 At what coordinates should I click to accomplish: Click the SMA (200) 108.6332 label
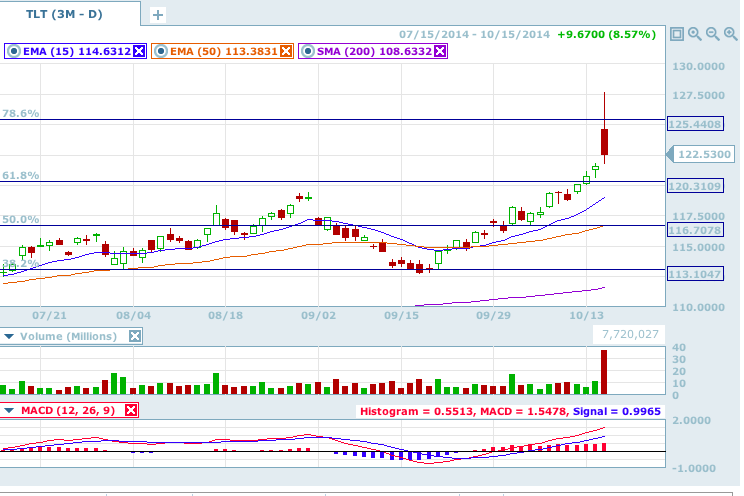coord(374,51)
